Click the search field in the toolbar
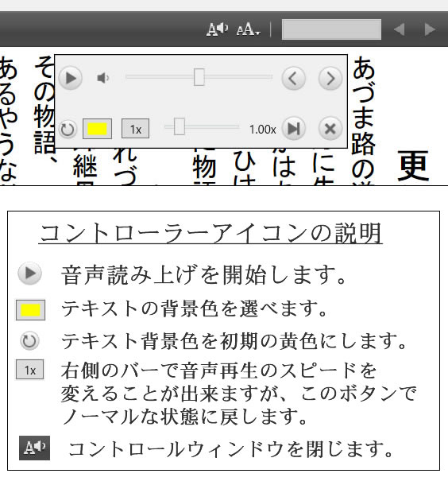The height and width of the screenshot is (485, 448). click(331, 29)
